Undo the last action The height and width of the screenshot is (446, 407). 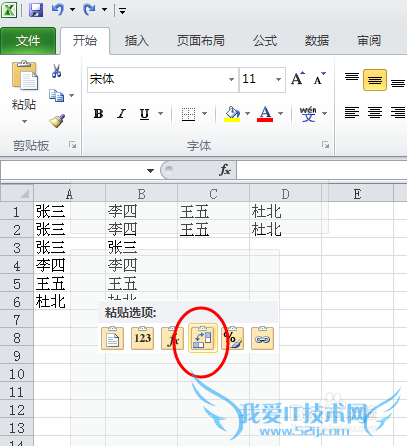pos(58,10)
